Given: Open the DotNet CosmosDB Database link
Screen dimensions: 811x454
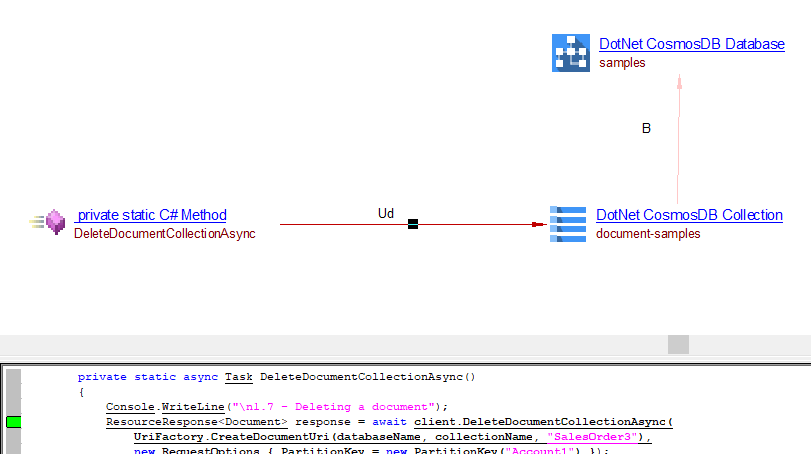Looking at the screenshot, I should (691, 44).
